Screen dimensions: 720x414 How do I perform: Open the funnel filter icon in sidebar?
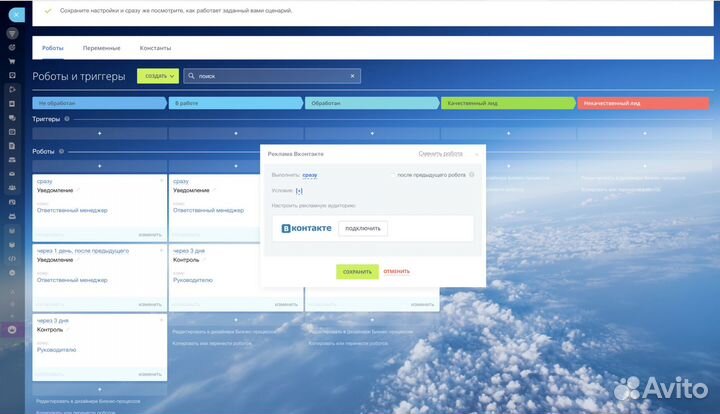[x=12, y=33]
